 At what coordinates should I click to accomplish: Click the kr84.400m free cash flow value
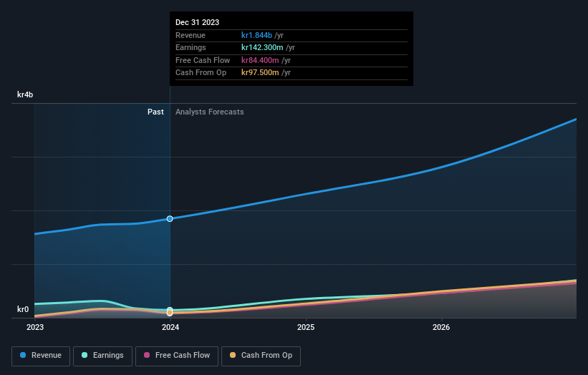[260, 60]
